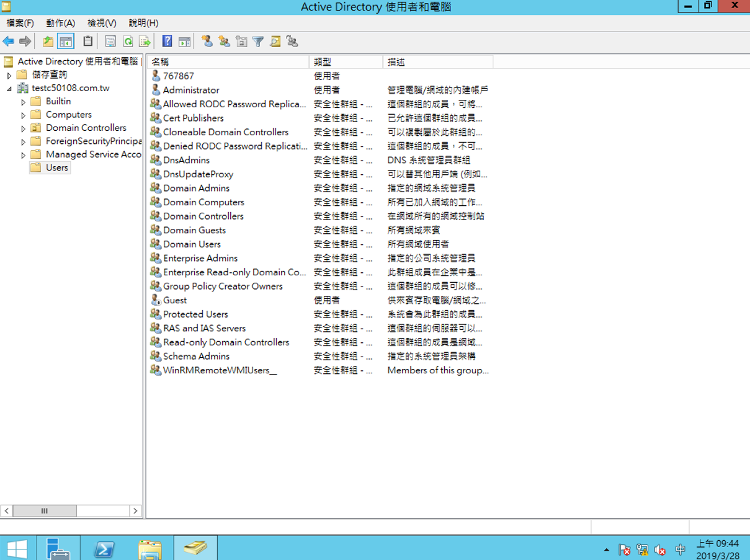Select Users folder in tree

click(x=57, y=167)
